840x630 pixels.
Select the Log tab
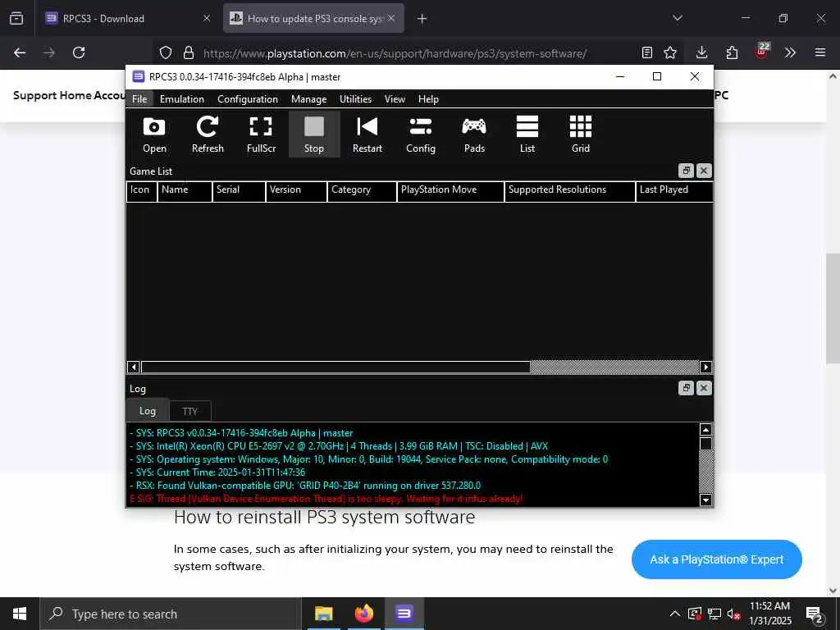pyautogui.click(x=148, y=411)
